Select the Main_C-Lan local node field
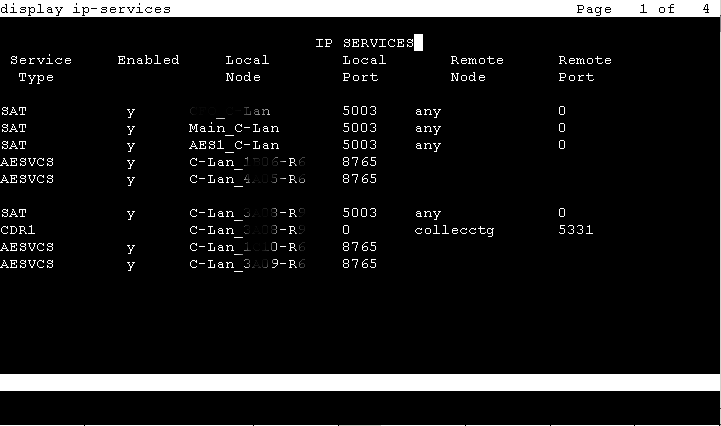Screen dimensions: 721x426 point(234,128)
